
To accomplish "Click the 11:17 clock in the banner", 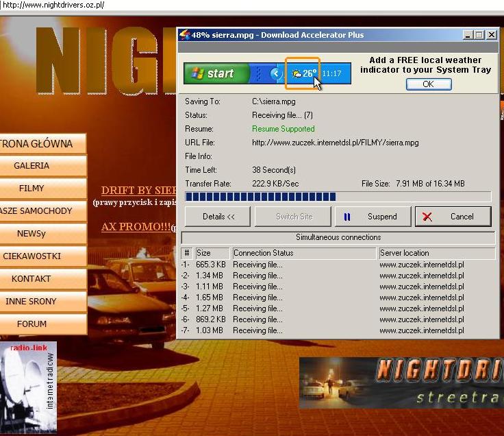I will click(331, 73).
